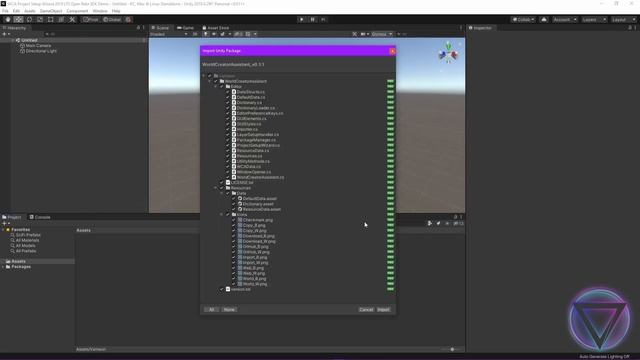This screenshot has width=640, height=360.
Task: Click the Play button
Action: tap(302, 20)
